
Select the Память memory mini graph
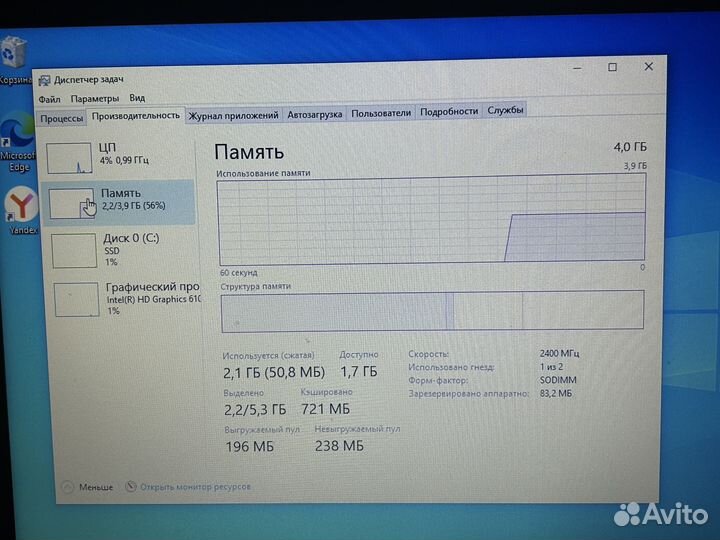pos(71,203)
